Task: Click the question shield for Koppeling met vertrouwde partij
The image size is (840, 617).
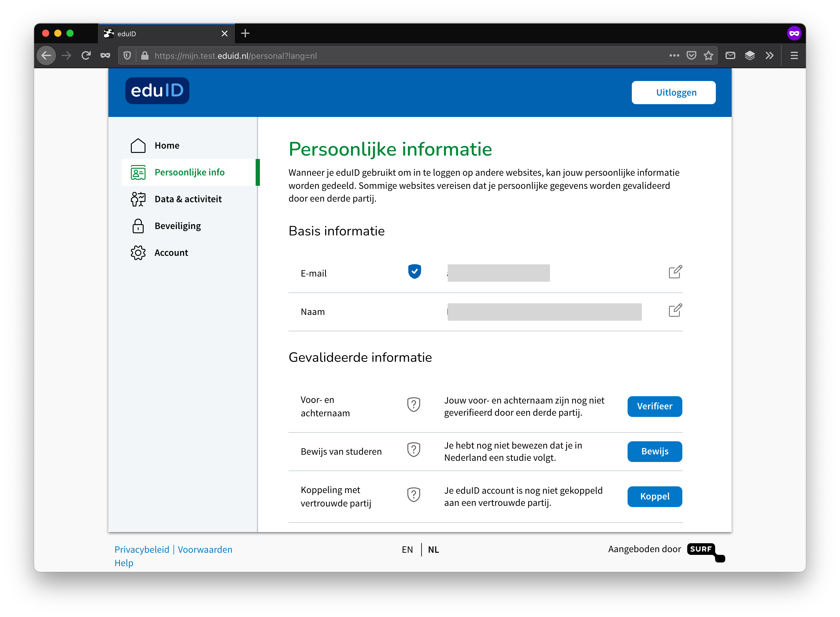Action: [x=414, y=495]
